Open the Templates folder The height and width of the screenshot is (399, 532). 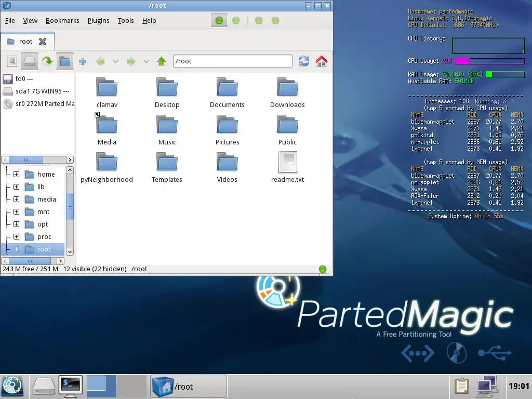(x=167, y=167)
